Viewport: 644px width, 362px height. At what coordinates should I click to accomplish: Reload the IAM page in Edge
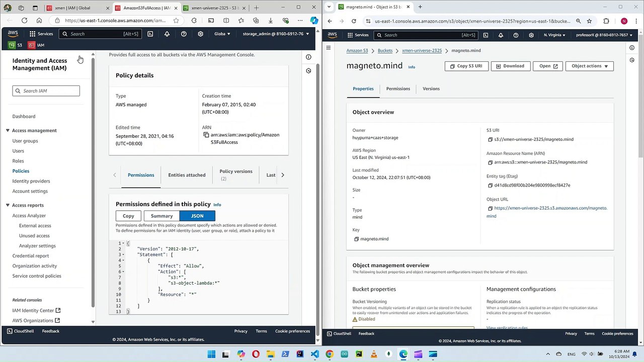(x=24, y=21)
